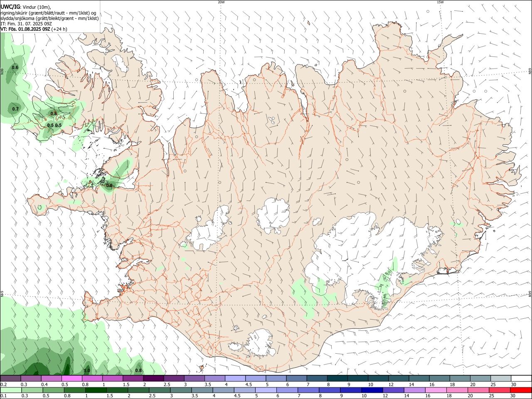The image size is (532, 399).
Task: Pick the bright pink-magenta 0.5 snow swatch
Action: (71, 379)
